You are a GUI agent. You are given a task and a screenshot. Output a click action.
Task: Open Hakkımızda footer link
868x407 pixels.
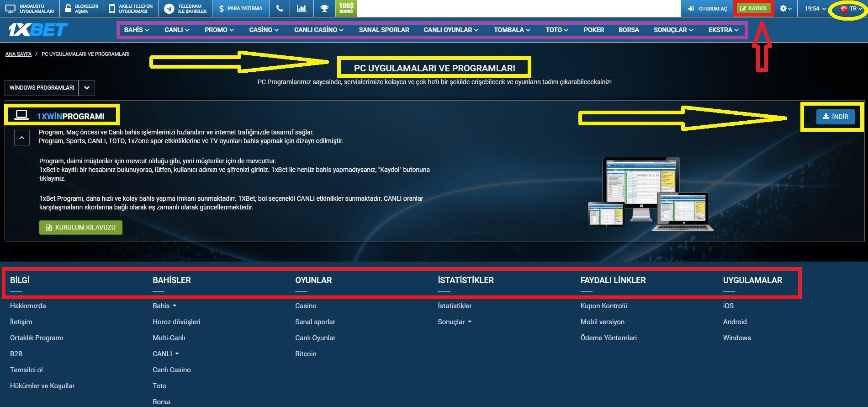click(x=28, y=306)
